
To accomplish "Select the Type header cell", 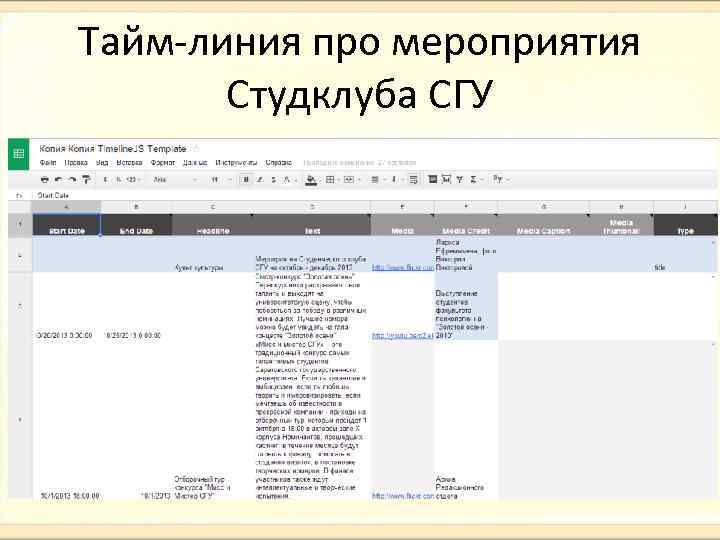I will [x=686, y=225].
